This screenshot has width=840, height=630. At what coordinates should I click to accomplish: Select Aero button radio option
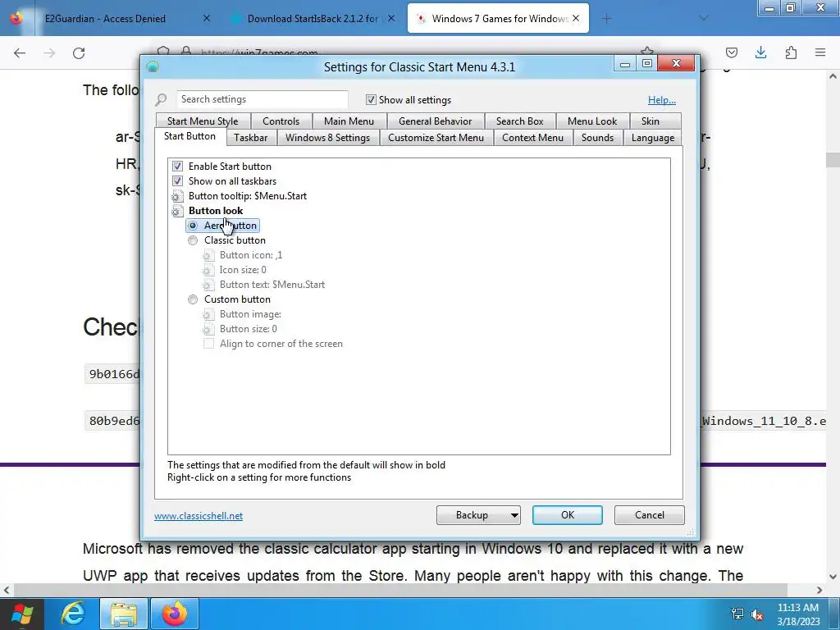[193, 226]
